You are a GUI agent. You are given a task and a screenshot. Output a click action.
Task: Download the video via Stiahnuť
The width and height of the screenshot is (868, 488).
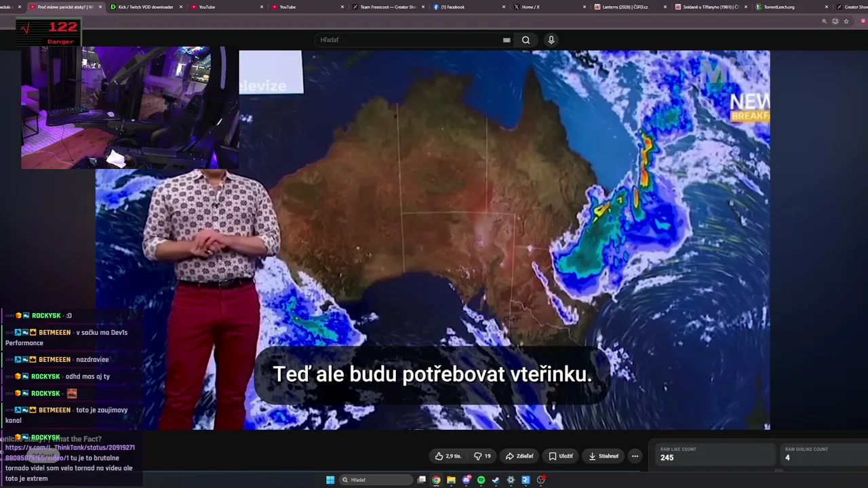[x=604, y=456]
